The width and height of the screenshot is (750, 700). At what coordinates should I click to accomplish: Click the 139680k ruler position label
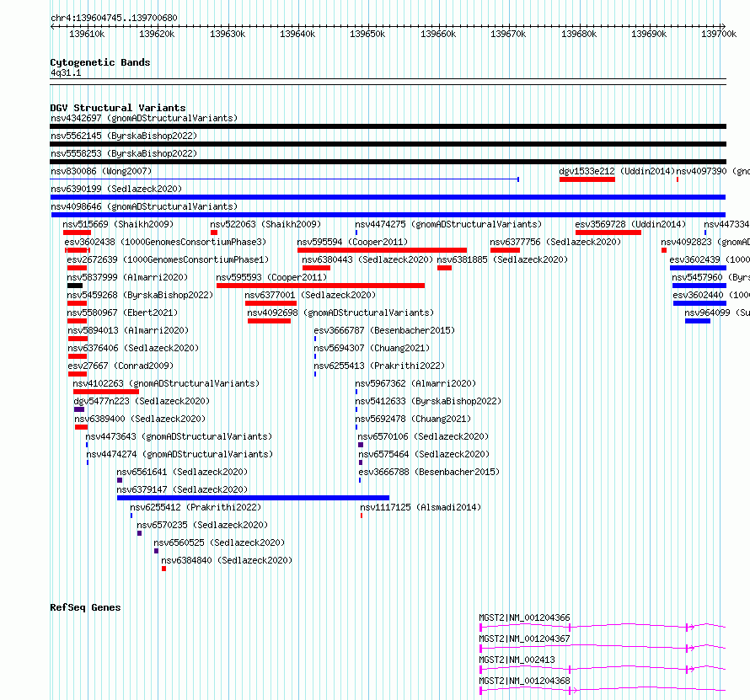click(579, 34)
